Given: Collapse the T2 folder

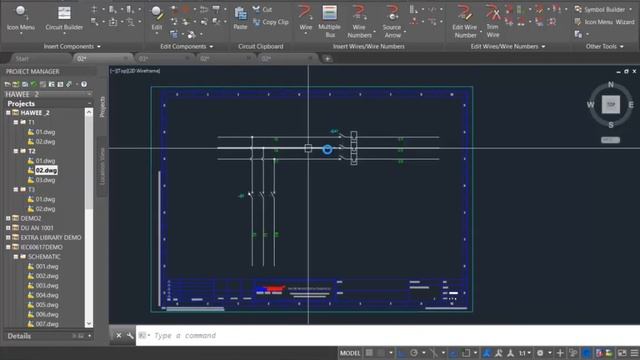Looking at the screenshot, I should [x=16, y=151].
